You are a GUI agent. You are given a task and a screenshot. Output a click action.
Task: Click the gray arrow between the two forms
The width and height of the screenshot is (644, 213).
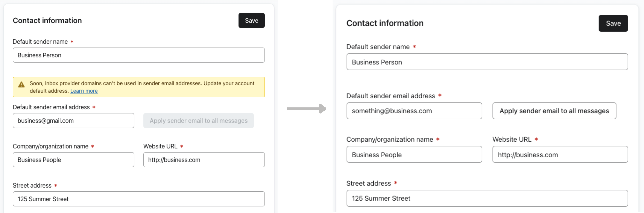pos(306,109)
